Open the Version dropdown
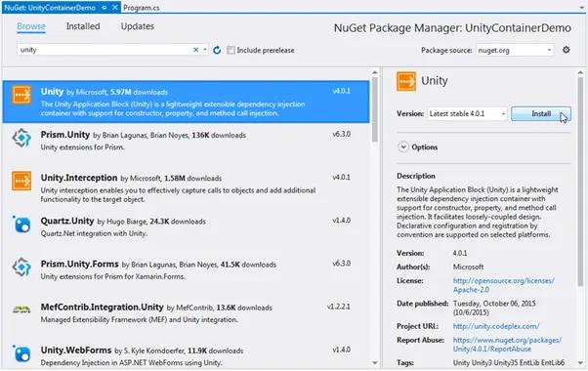 coord(467,113)
